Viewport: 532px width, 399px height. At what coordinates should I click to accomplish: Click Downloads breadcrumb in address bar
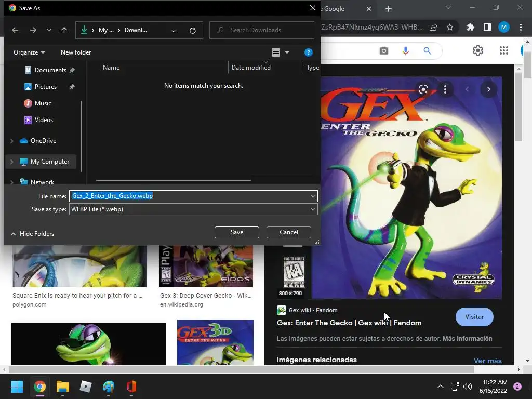pos(136,30)
